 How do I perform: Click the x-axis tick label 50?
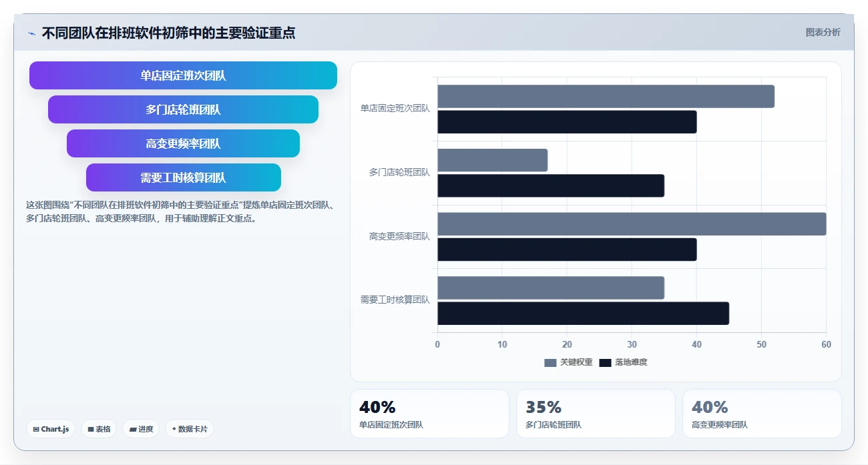coord(761,345)
